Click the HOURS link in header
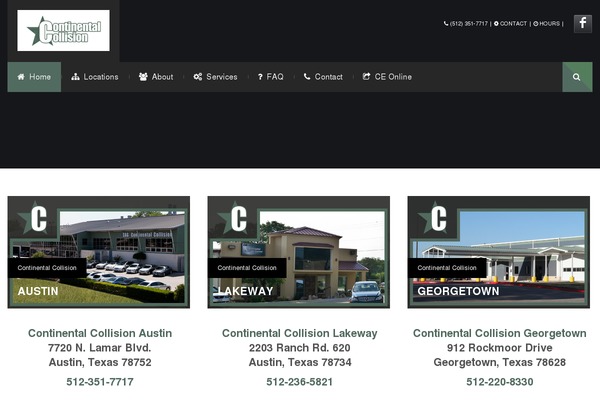The width and height of the screenshot is (600, 400). point(549,23)
